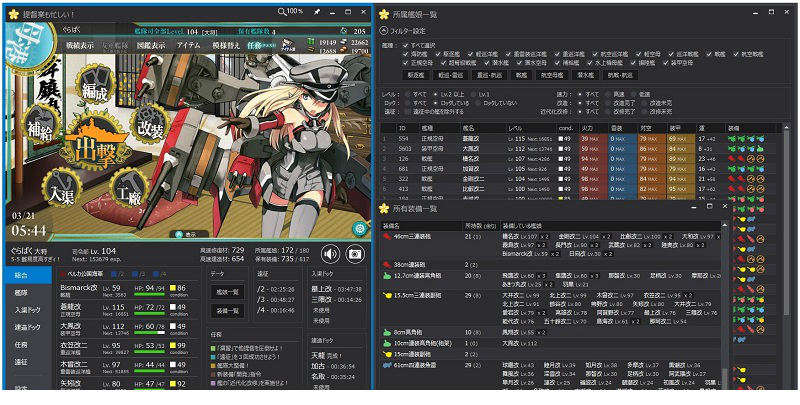Select the ロックしていない radio button
Image resolution: width=800 pixels, height=405 pixels.
click(x=479, y=103)
